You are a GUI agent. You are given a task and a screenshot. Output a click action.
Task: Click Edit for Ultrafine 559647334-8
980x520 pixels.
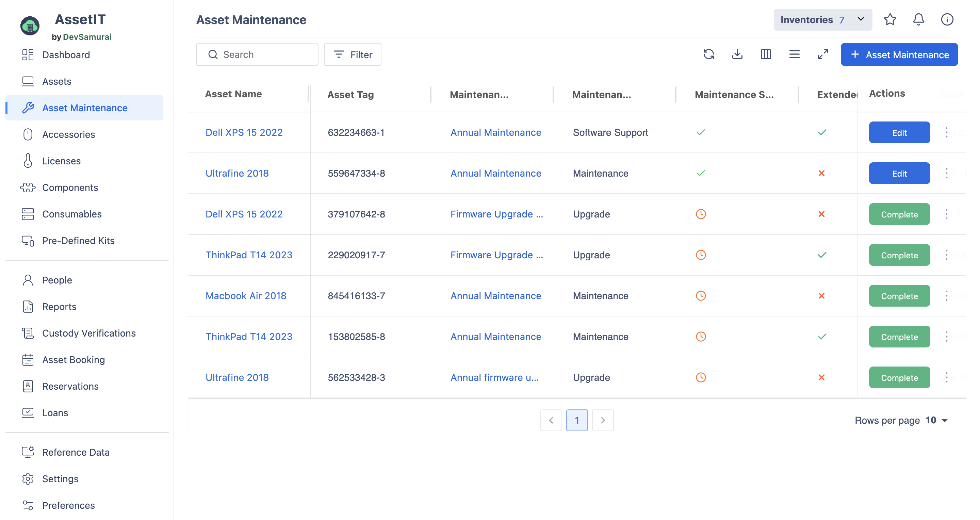coord(899,173)
